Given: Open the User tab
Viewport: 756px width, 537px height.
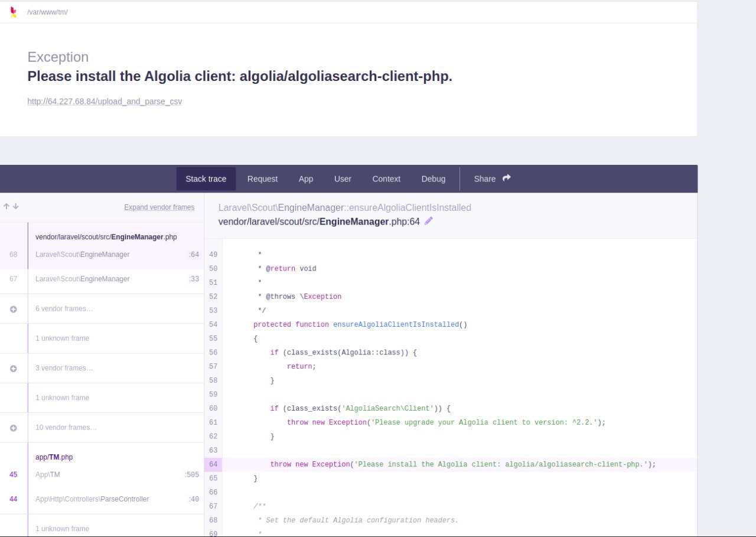Looking at the screenshot, I should (x=343, y=178).
